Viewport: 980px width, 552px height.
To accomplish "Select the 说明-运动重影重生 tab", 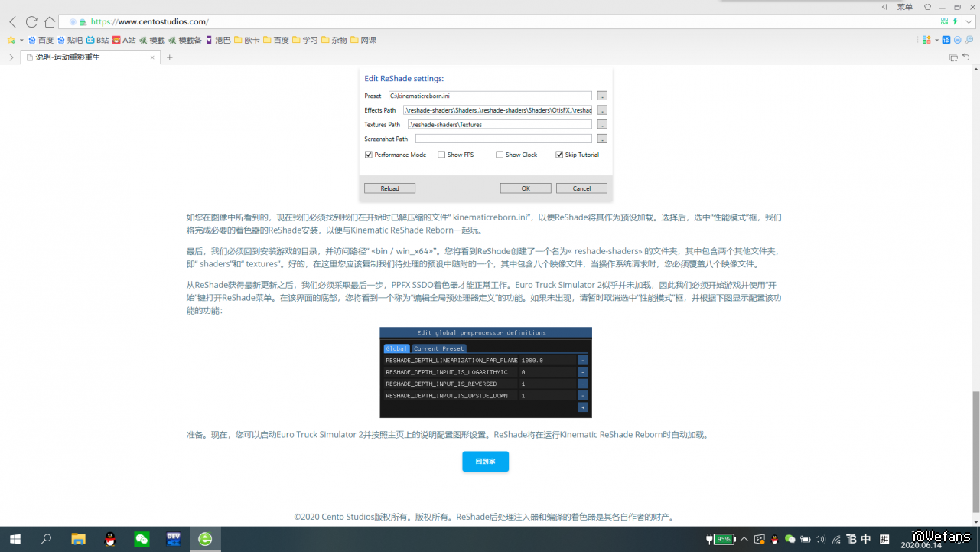I will coord(90,57).
